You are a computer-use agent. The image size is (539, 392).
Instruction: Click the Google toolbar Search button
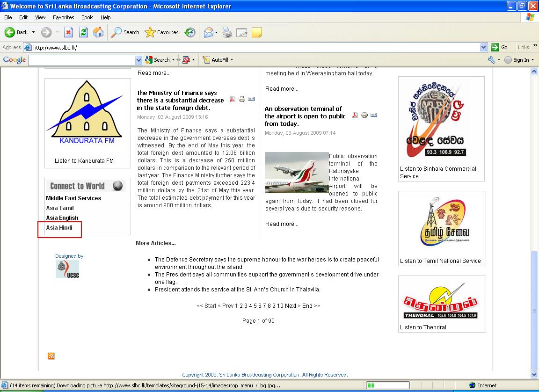click(x=157, y=60)
